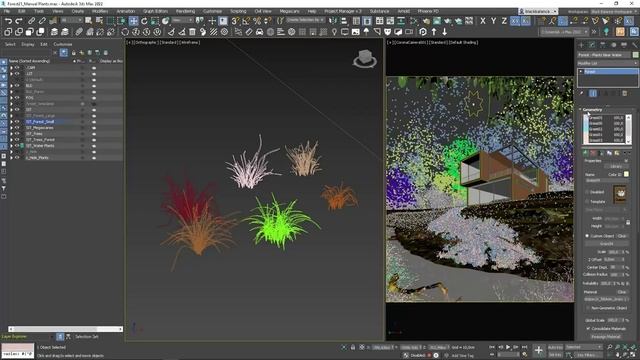Click object color swatch beside name field
This screenshot has height=360, width=640.
(x=635, y=55)
